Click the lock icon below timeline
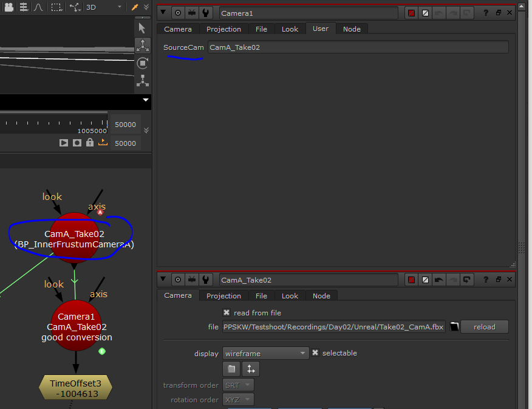This screenshot has width=532, height=409. (90, 143)
